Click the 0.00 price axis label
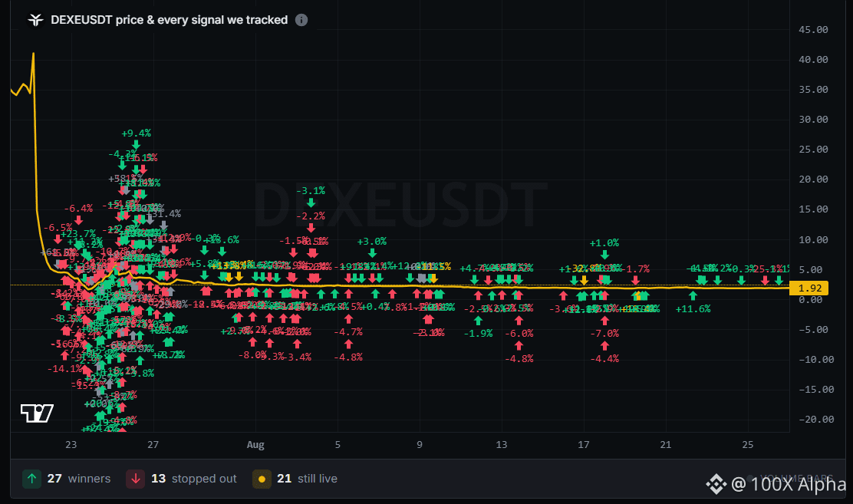The width and height of the screenshot is (853, 504). tap(811, 300)
